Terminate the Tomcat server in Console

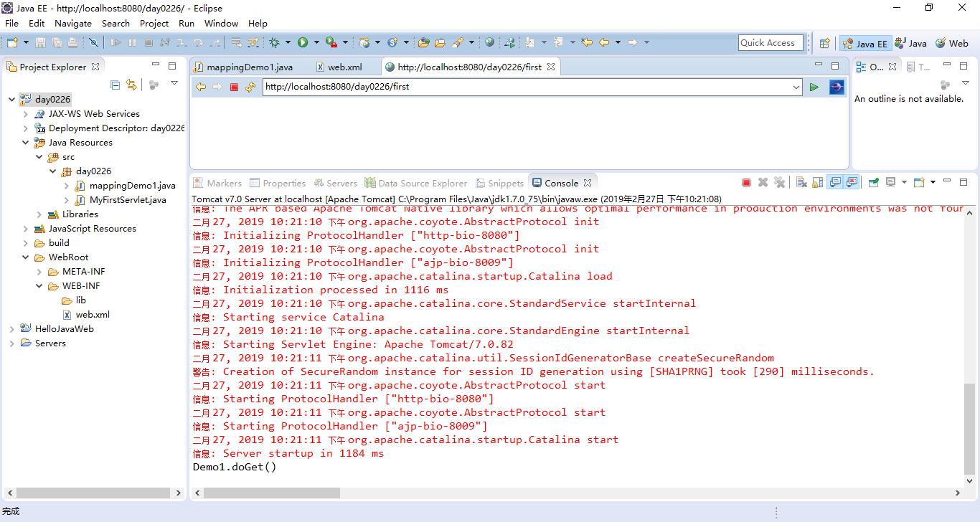tap(746, 183)
